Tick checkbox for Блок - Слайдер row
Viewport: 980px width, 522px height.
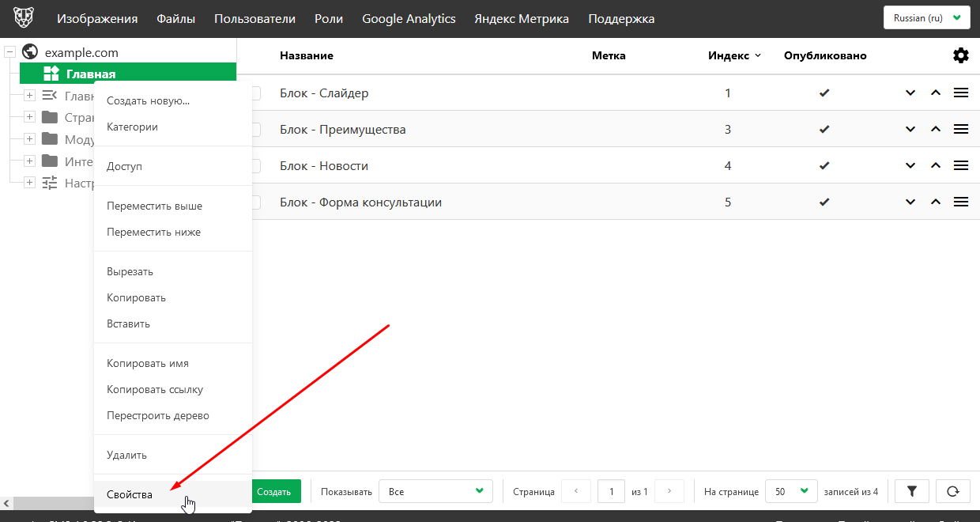(x=256, y=93)
